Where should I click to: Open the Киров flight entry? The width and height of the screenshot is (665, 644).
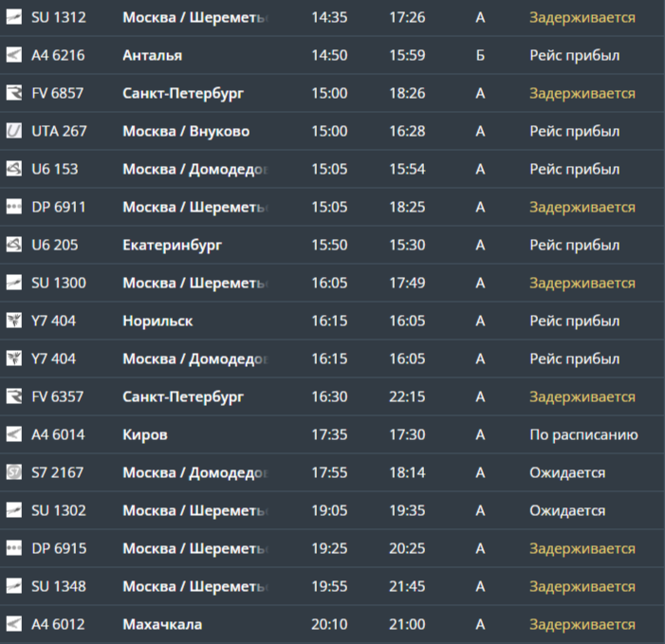pyautogui.click(x=145, y=434)
